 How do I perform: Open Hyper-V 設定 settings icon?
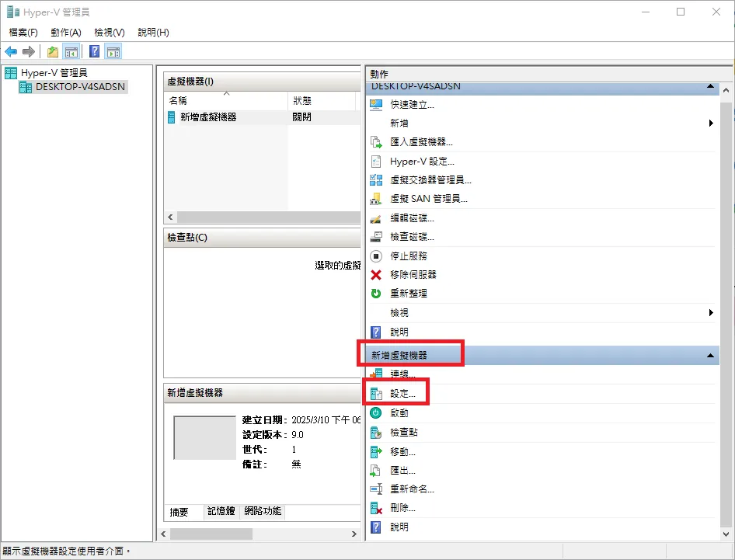[x=376, y=162]
